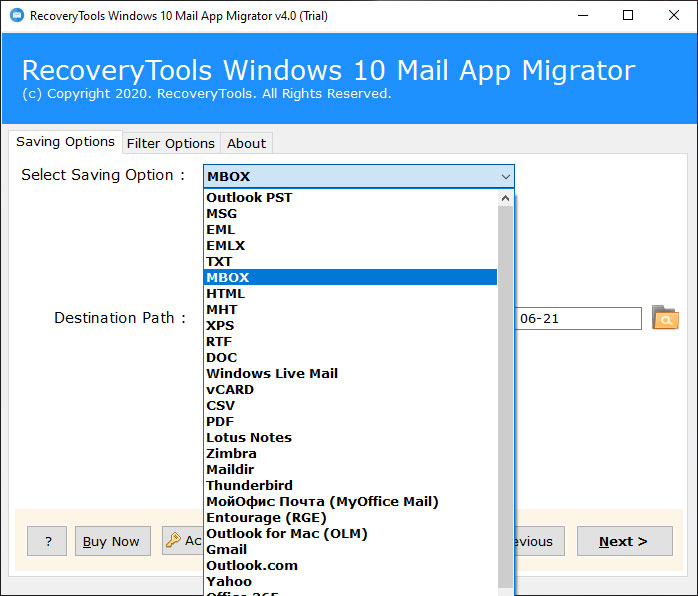Viewport: 698px width, 596px height.
Task: Choose Outlook for Mac (OLM)
Action: coord(350,534)
